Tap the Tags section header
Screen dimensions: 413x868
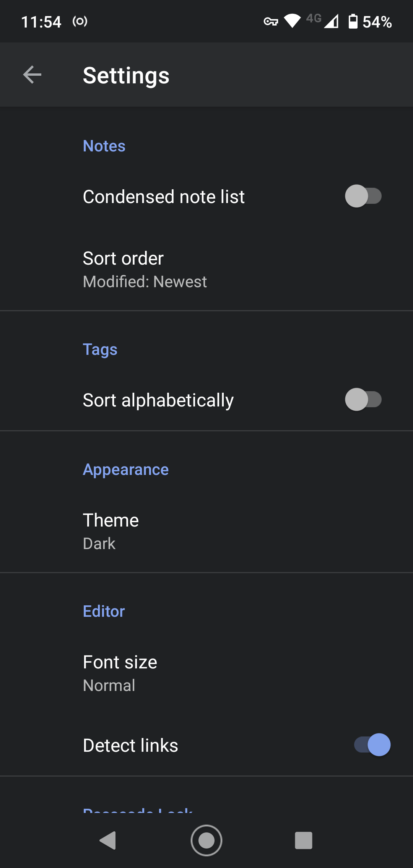(x=100, y=349)
